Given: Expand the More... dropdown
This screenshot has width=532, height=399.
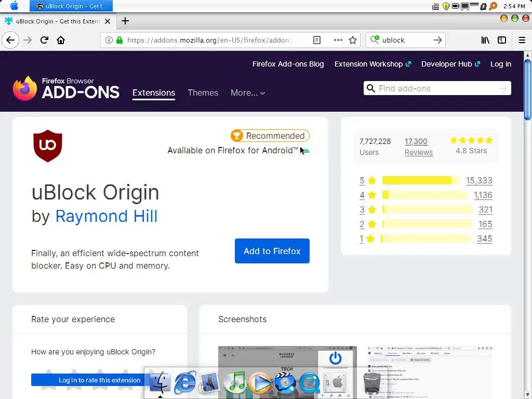Looking at the screenshot, I should point(248,92).
